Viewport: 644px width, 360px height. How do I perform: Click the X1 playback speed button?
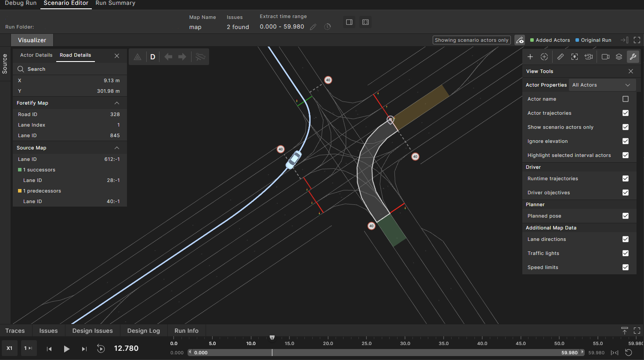9,348
